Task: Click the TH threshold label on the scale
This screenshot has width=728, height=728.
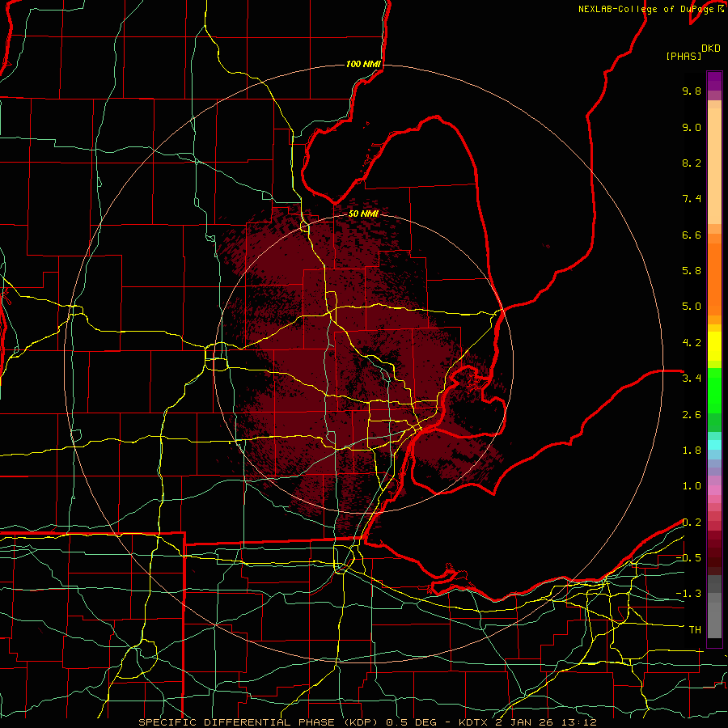Action: point(695,630)
